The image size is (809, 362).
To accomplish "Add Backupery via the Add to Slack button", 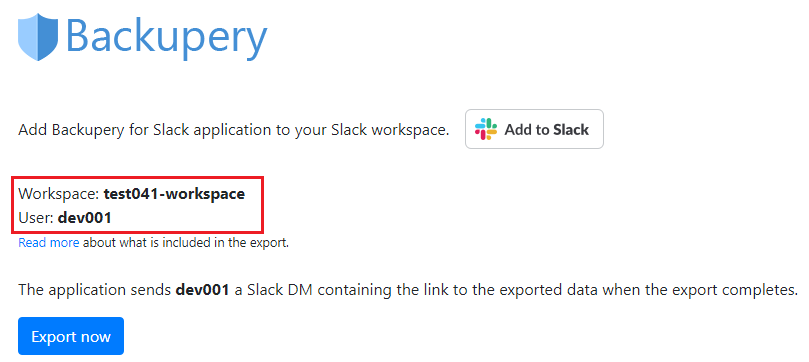I will tap(534, 129).
